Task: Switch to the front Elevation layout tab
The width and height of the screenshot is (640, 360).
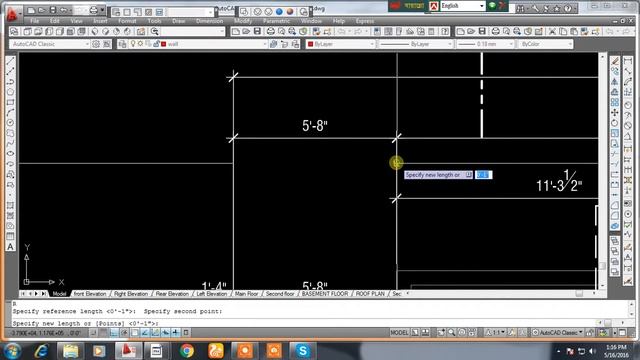Action: [x=90, y=294]
